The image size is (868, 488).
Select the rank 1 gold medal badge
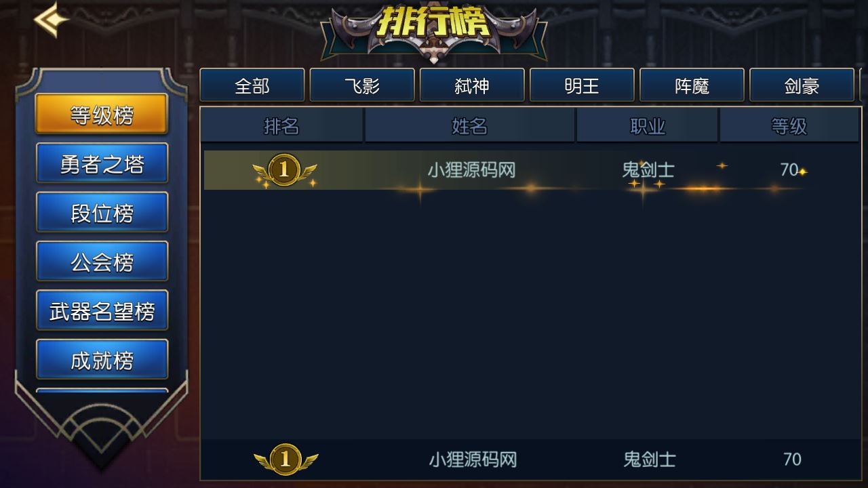tap(284, 170)
